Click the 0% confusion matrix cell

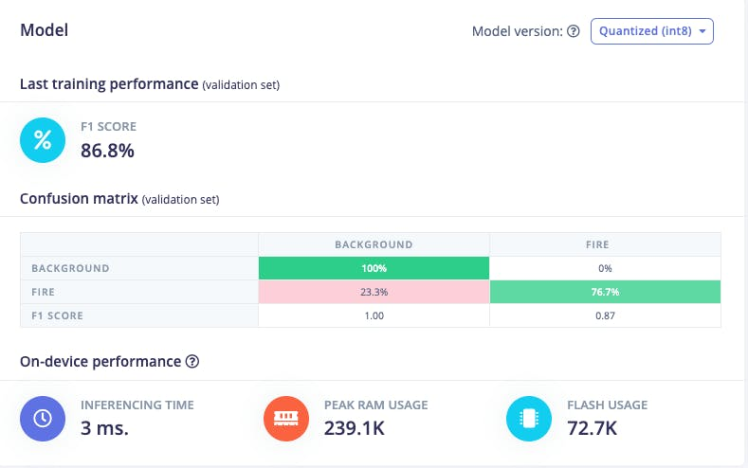605,268
